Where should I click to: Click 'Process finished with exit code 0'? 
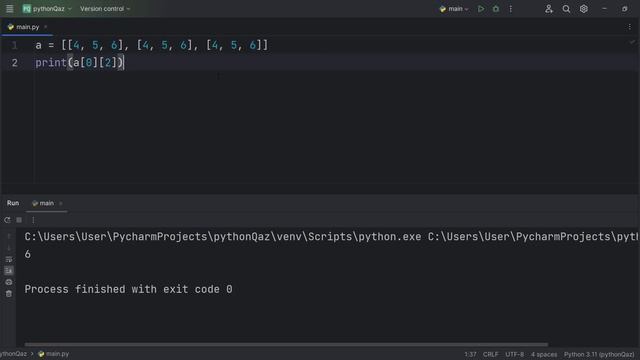[128, 289]
